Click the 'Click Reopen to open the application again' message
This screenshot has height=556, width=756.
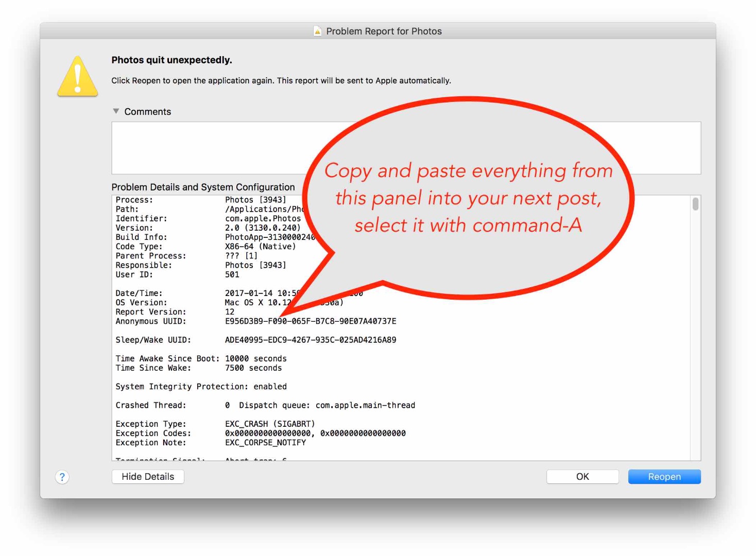point(281,81)
